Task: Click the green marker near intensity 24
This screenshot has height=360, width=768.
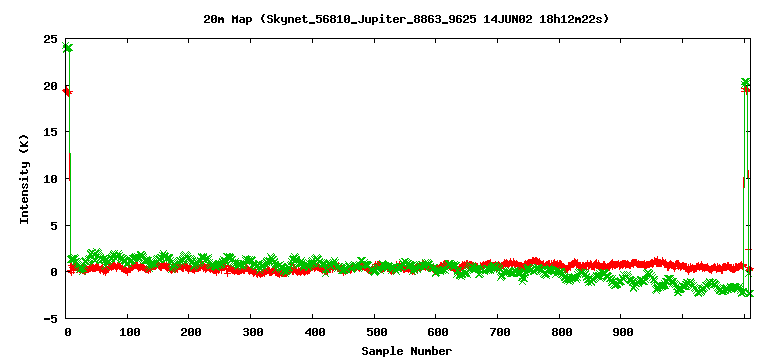Action: click(68, 48)
